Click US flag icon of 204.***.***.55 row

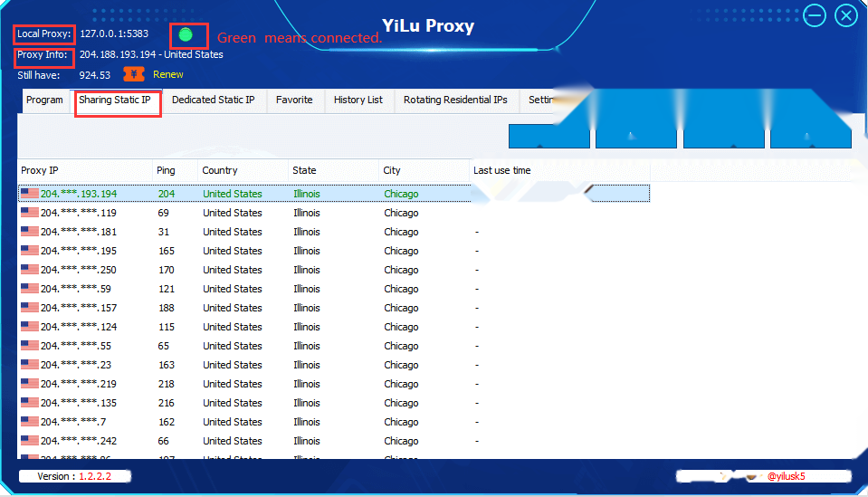click(x=30, y=345)
